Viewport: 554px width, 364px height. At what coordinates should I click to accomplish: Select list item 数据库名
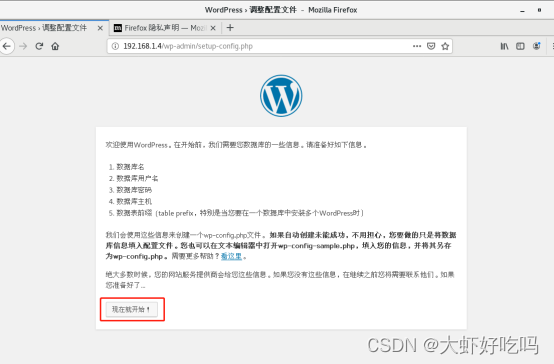point(130,167)
